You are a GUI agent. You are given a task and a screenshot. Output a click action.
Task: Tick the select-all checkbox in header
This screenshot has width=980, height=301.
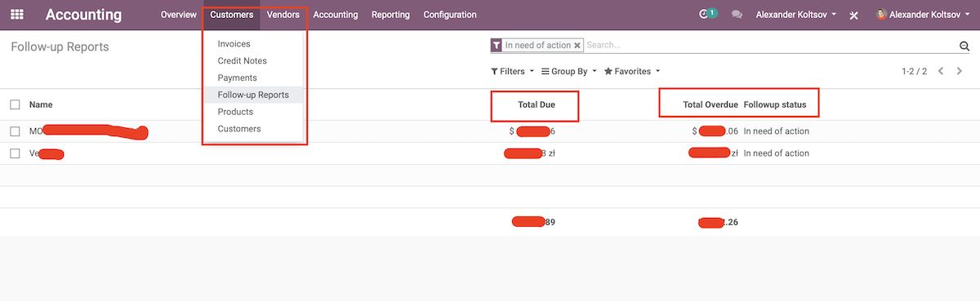[x=16, y=104]
